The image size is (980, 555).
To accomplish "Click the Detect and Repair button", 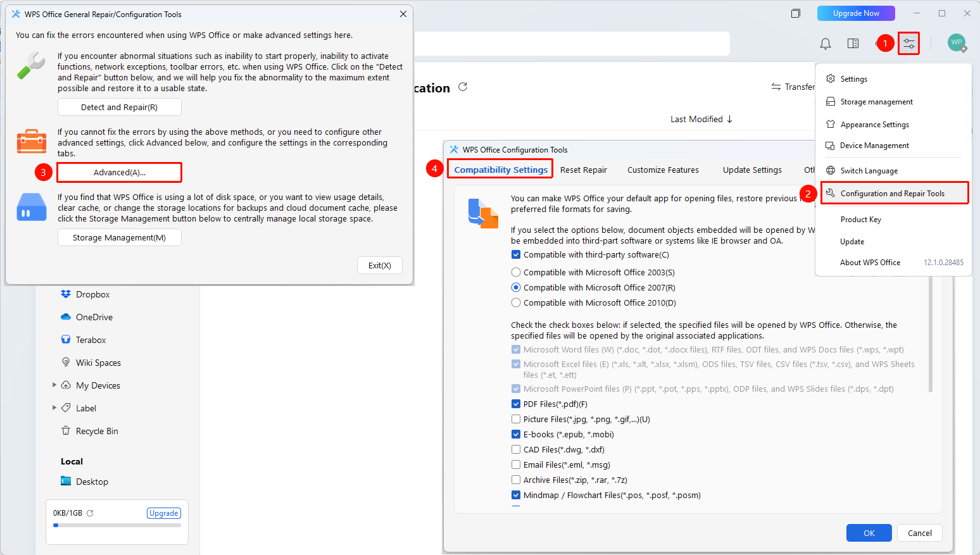I will (120, 107).
